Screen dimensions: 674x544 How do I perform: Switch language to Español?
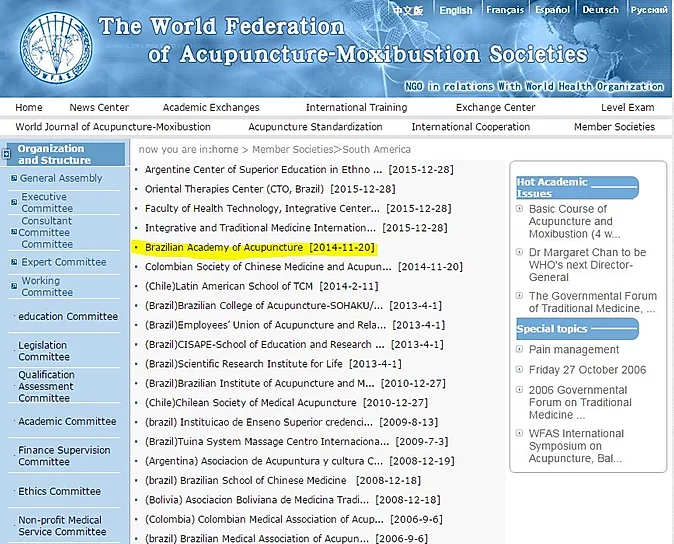552,10
